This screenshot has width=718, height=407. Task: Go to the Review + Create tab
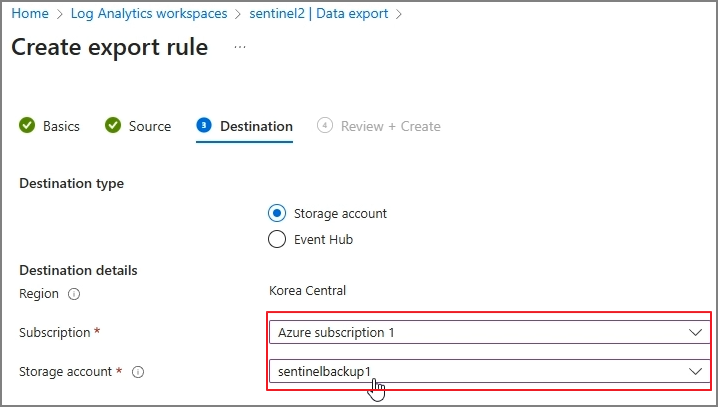pyautogui.click(x=391, y=126)
